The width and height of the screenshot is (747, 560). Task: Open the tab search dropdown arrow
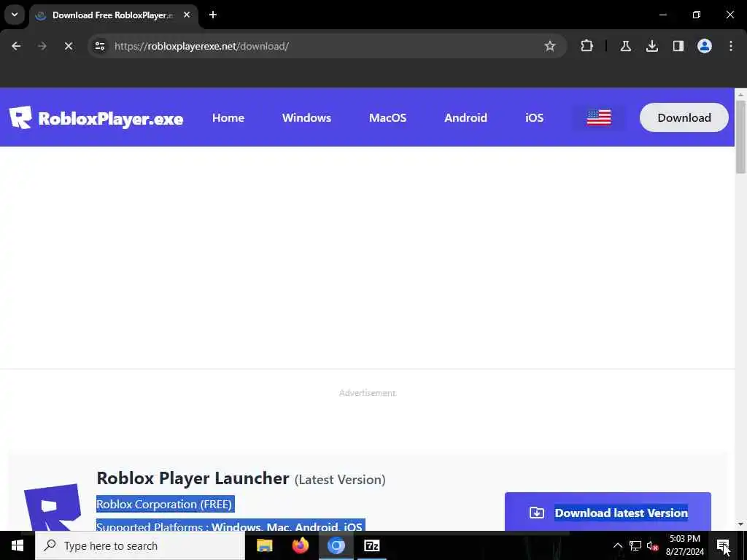pos(15,15)
